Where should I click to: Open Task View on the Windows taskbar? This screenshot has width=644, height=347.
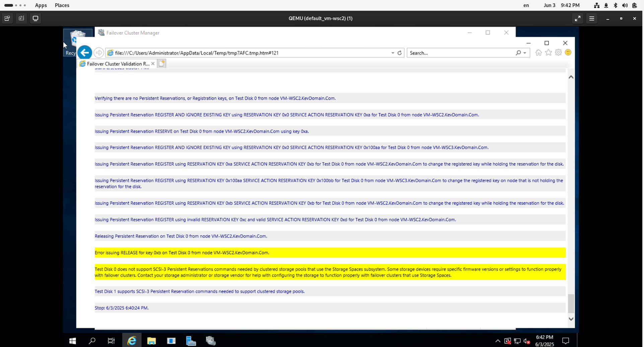(x=111, y=341)
